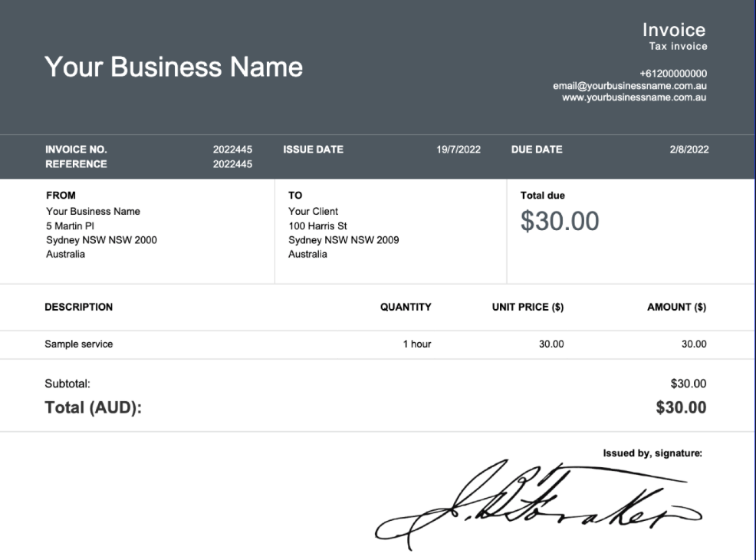Select the 2022445 value beside REFERENCE
Screen dimensions: 756x560
232,164
